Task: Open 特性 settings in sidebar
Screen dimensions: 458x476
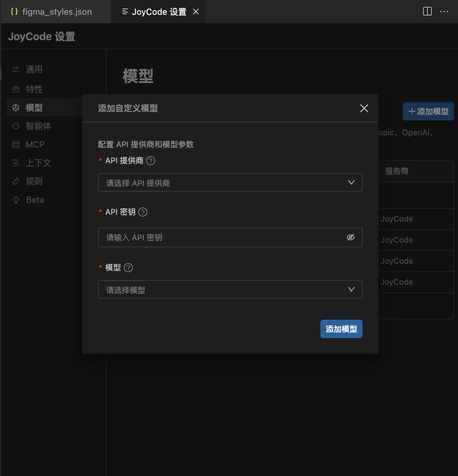Action: click(x=34, y=89)
